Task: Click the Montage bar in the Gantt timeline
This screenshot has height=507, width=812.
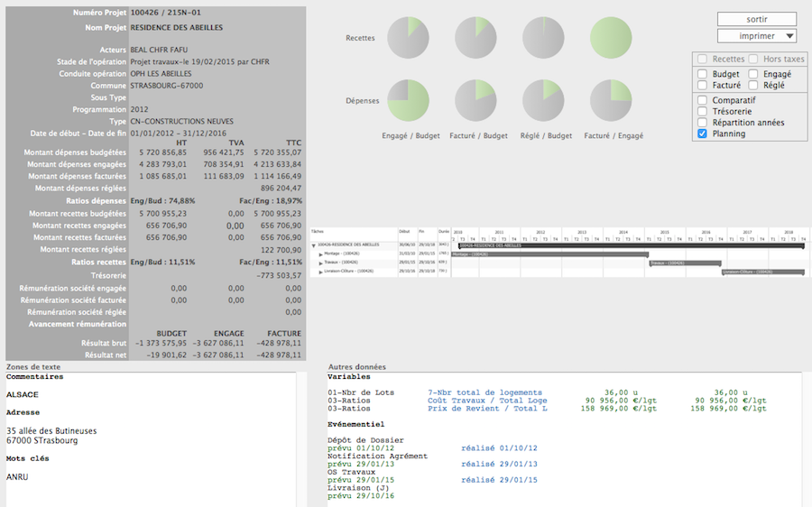Action: point(550,254)
